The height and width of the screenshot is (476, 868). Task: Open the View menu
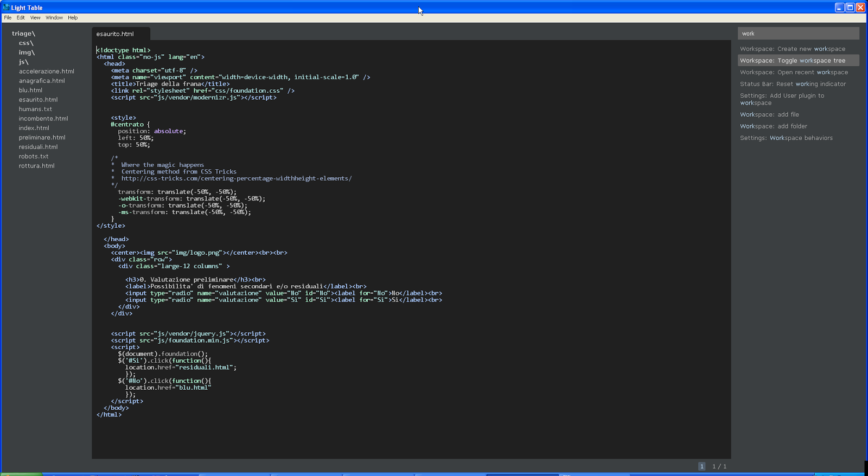35,17
